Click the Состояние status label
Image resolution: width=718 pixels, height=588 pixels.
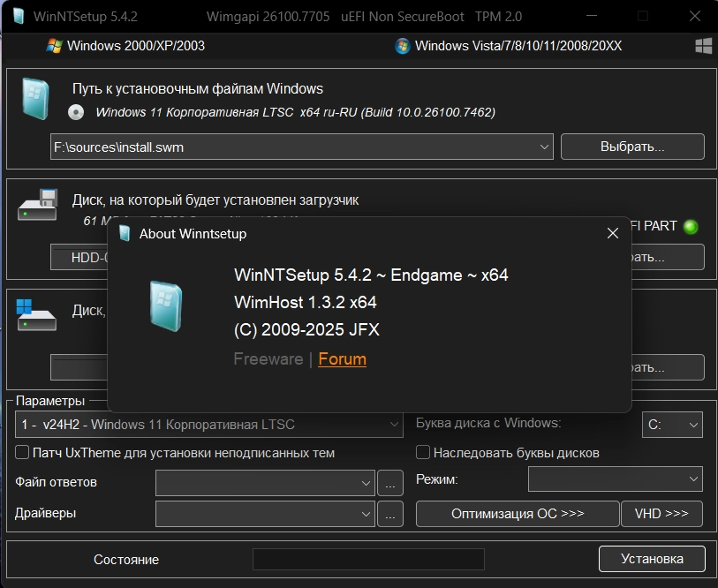tap(126, 560)
